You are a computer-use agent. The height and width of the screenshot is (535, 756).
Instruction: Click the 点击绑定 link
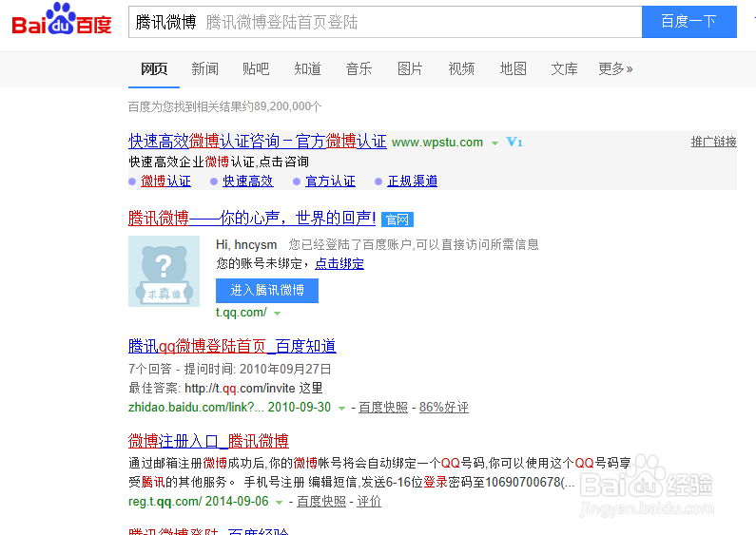point(339,263)
